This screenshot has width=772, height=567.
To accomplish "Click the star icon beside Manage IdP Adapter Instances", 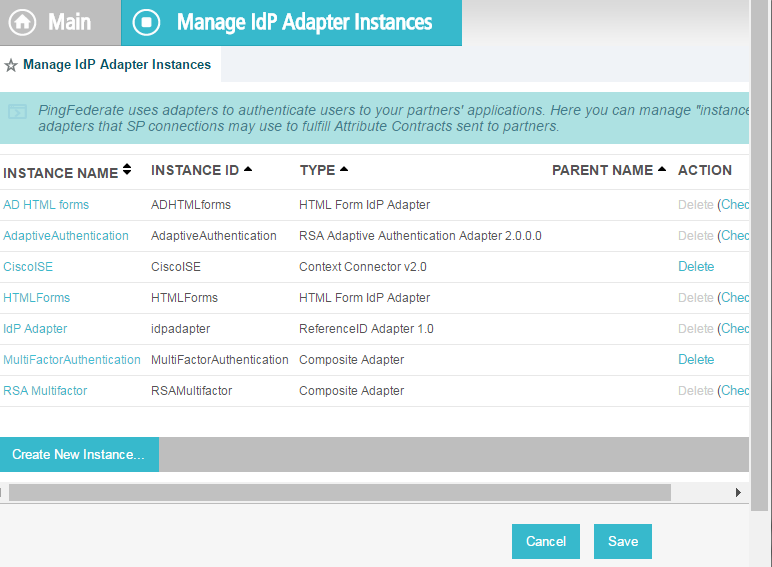I will click(11, 65).
